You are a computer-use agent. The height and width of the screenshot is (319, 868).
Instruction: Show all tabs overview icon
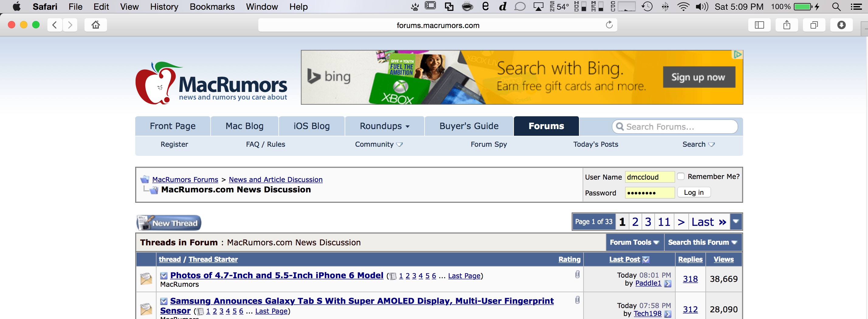tap(814, 25)
